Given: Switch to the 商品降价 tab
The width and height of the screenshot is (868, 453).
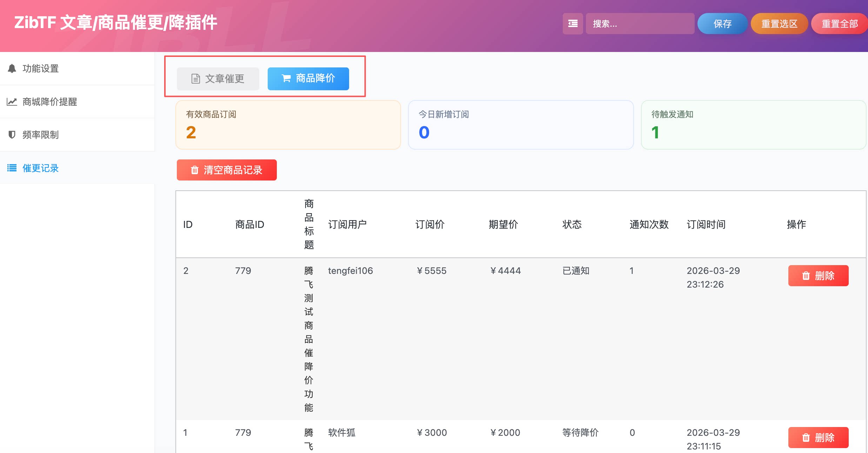Looking at the screenshot, I should click(x=308, y=79).
